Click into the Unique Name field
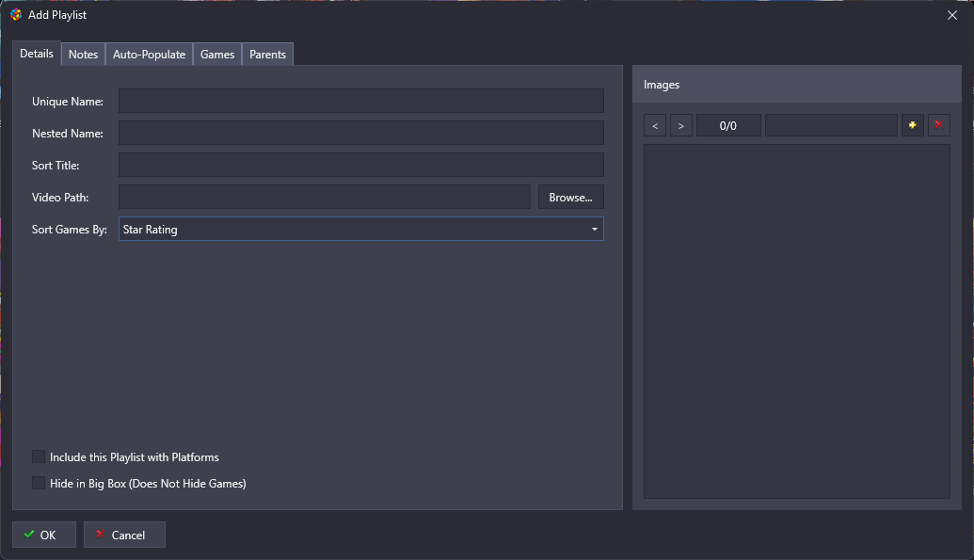Screen dimensions: 974x560 360,101
